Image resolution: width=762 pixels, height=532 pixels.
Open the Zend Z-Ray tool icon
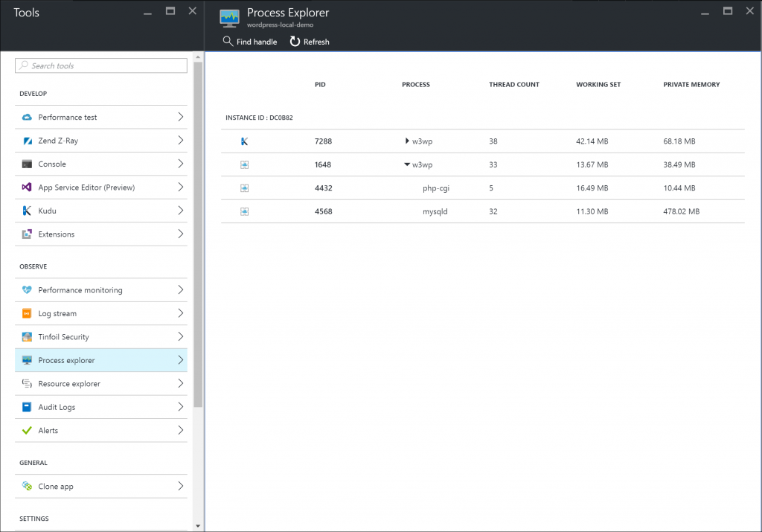click(25, 141)
